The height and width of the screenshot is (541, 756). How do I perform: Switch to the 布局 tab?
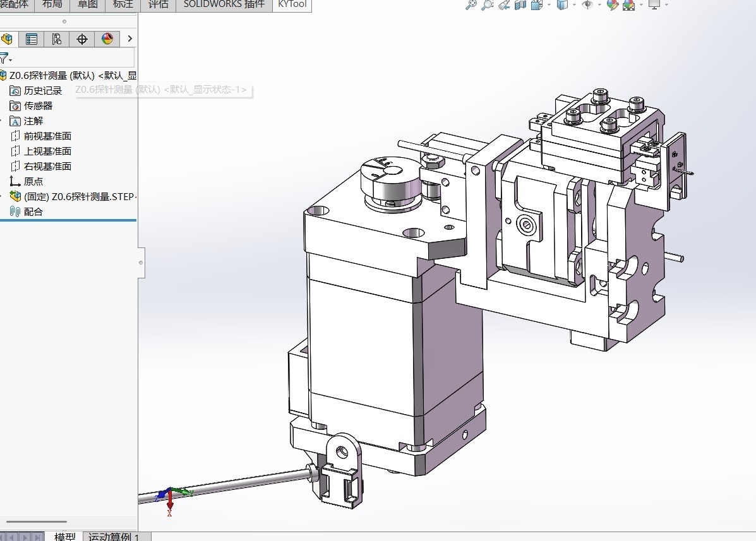point(52,5)
